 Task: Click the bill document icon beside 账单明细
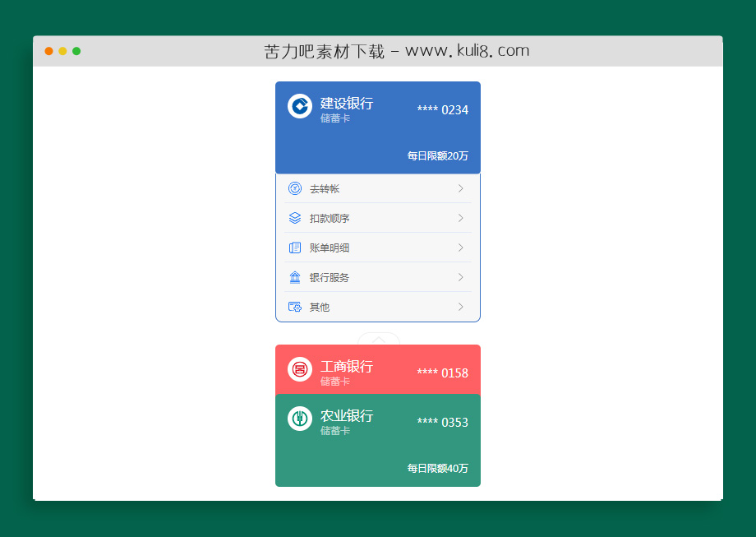click(x=294, y=248)
